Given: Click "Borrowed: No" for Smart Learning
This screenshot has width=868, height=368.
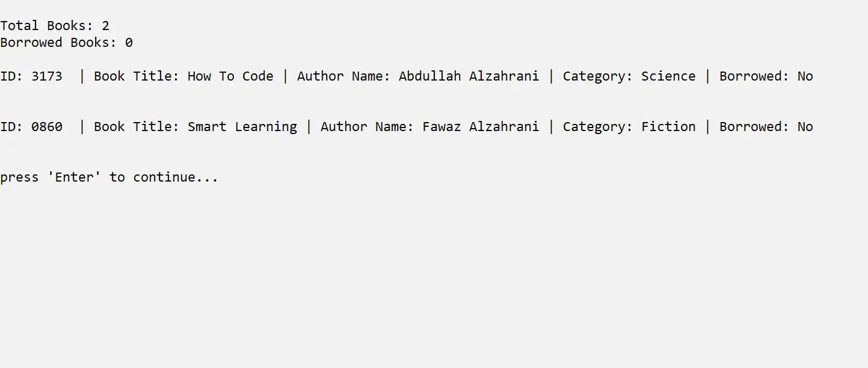Looking at the screenshot, I should (x=766, y=127).
